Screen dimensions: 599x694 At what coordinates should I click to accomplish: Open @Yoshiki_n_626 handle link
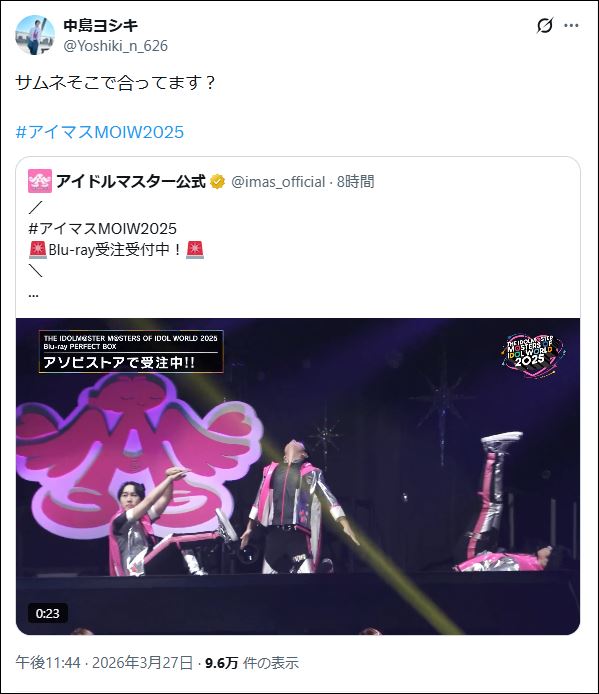coord(116,46)
